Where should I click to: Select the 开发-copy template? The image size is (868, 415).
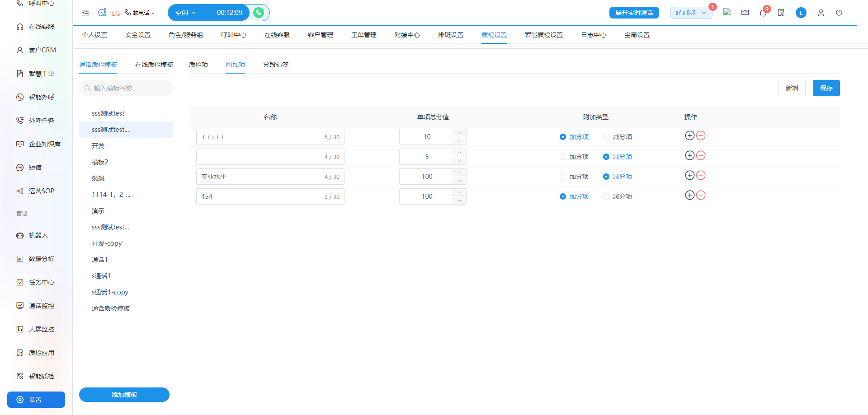click(126, 243)
